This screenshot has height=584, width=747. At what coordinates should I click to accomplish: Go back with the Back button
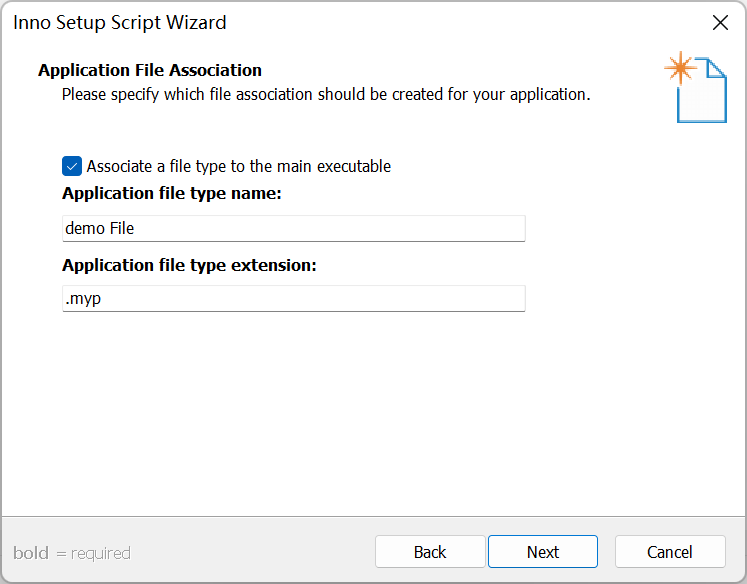tap(430, 552)
